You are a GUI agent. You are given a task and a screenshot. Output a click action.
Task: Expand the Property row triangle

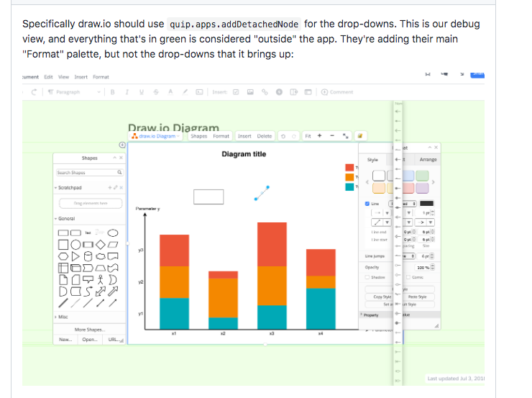[362, 315]
